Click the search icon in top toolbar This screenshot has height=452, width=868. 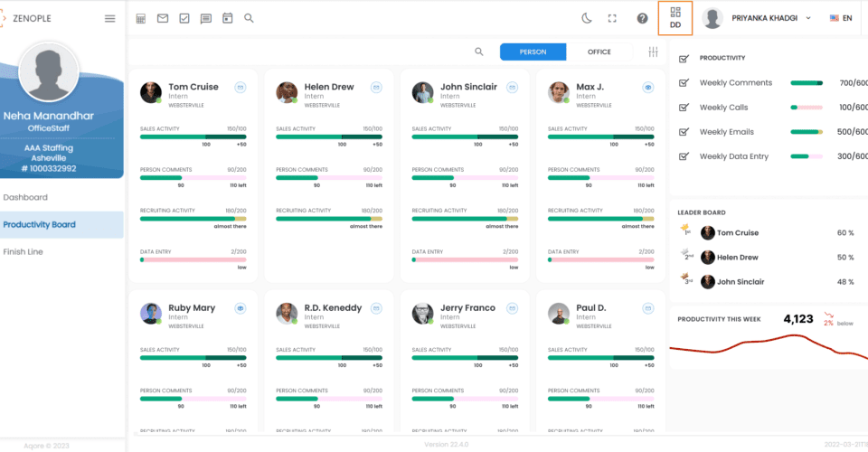[250, 18]
